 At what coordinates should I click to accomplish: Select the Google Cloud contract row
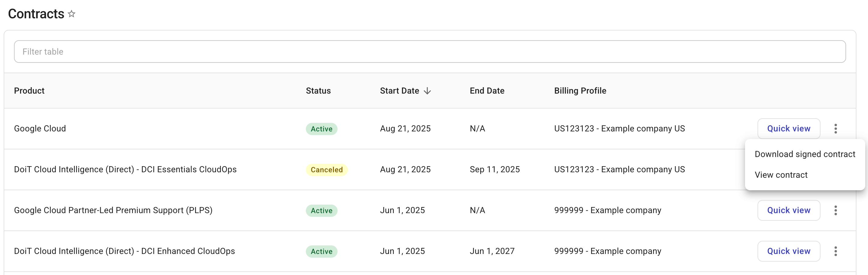[x=169, y=129]
